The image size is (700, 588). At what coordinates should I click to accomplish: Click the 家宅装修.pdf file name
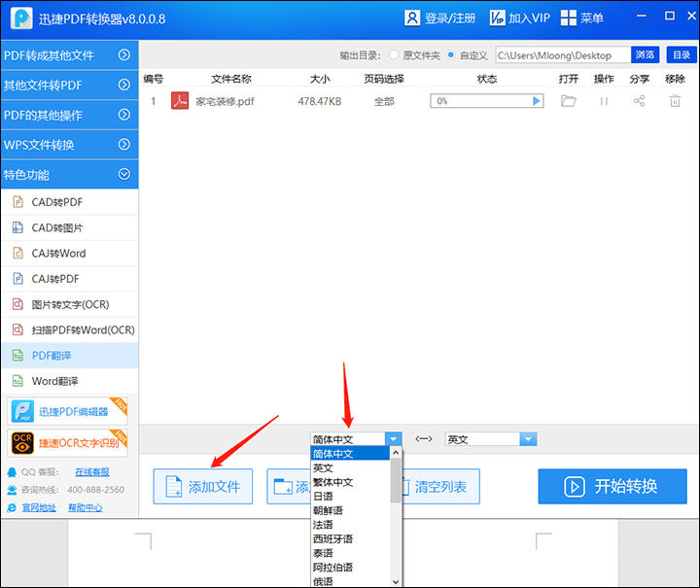click(x=225, y=102)
